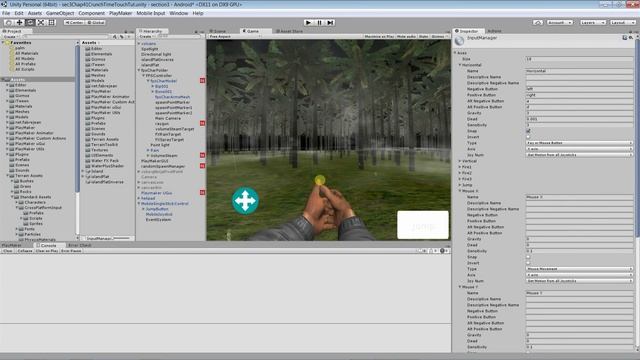Click the red PlayMaker badge beside Playmaker UGui
This screenshot has height=360, width=640.
point(202,192)
